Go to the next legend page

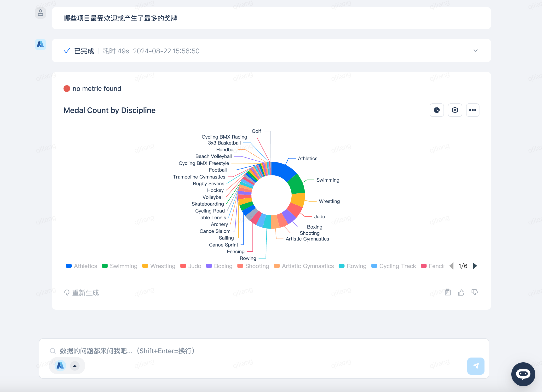click(x=475, y=266)
